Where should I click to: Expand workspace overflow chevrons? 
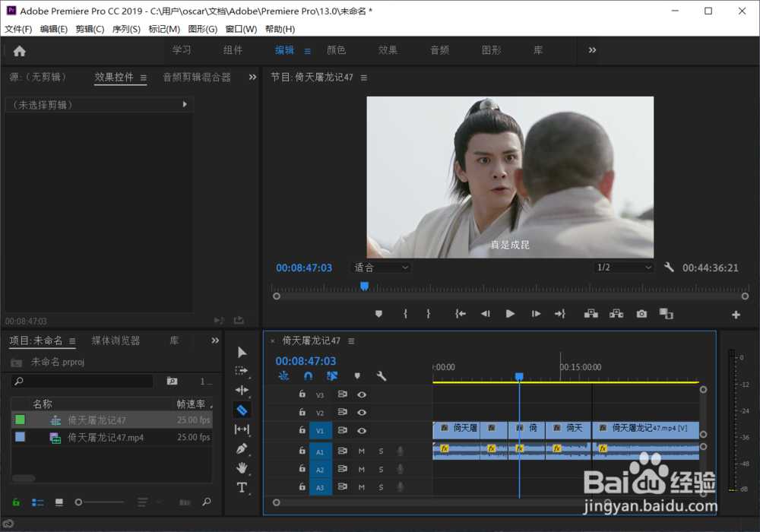pos(592,50)
